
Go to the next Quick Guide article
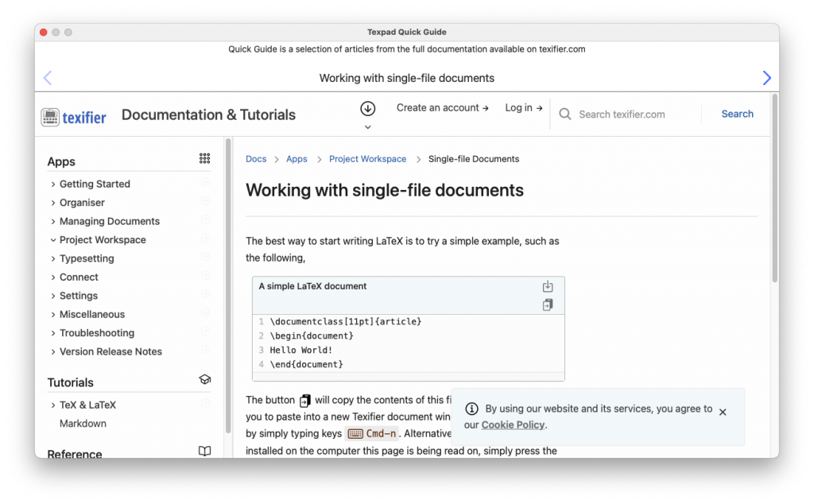[x=766, y=78]
